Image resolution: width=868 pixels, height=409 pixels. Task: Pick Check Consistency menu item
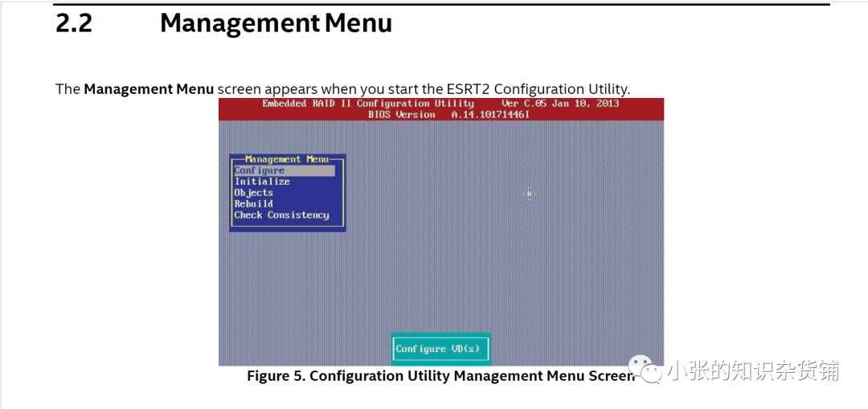point(282,215)
